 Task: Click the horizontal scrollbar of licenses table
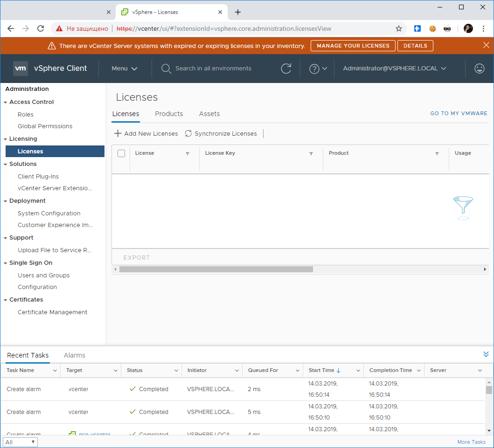tap(216, 269)
